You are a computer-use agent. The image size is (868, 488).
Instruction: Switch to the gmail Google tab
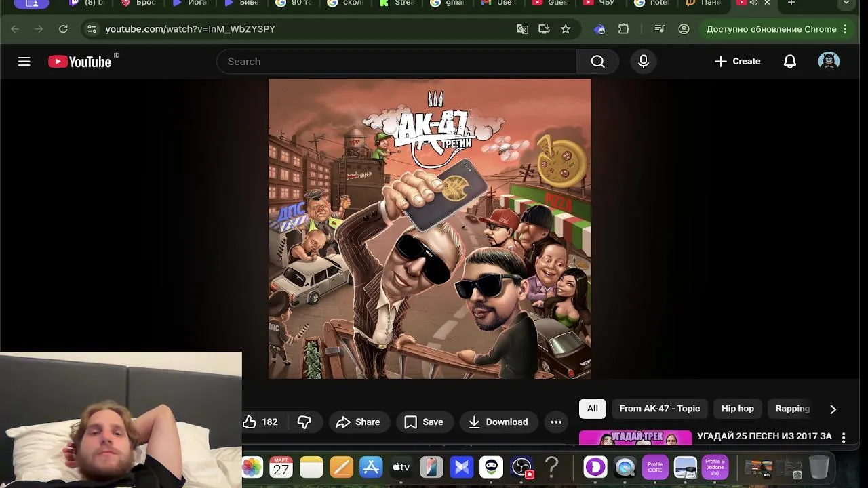[448, 3]
